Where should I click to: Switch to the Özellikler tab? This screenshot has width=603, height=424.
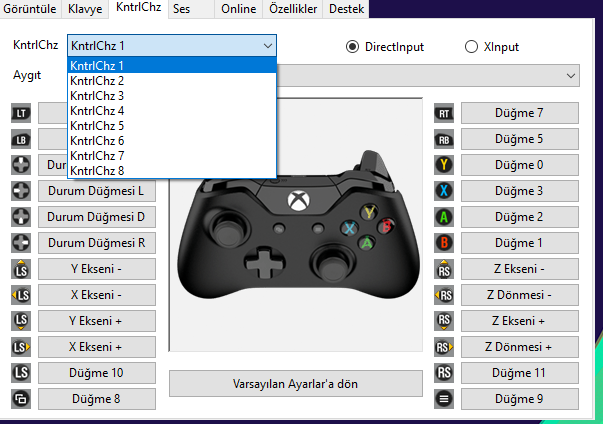pyautogui.click(x=293, y=9)
